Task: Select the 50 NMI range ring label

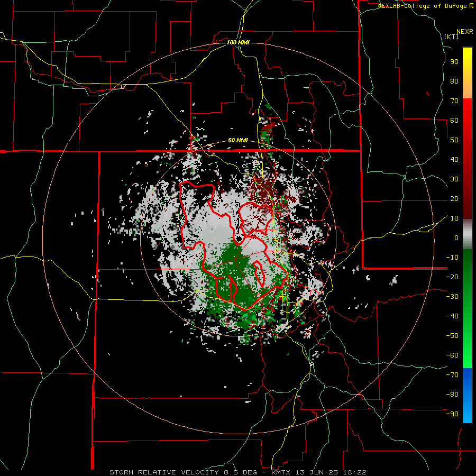Action: [238, 140]
